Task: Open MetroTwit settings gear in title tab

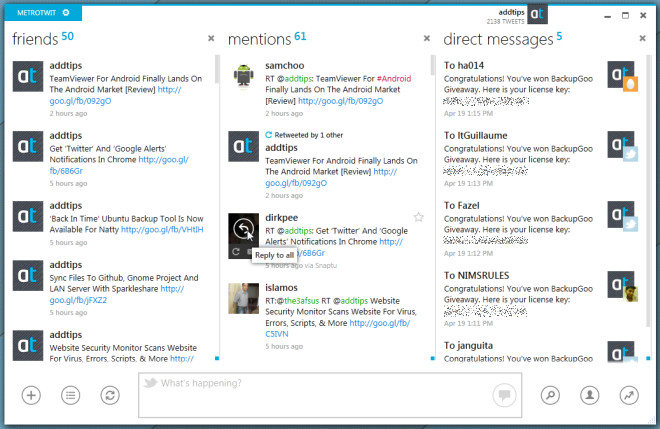Action: tap(66, 13)
